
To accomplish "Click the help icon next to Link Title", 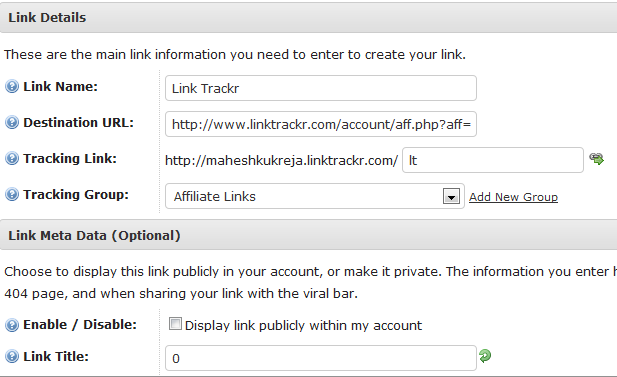I will (x=12, y=357).
